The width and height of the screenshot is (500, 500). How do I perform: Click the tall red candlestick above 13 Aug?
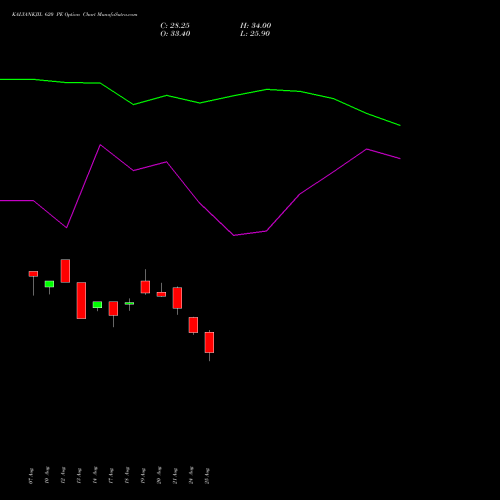(81, 300)
